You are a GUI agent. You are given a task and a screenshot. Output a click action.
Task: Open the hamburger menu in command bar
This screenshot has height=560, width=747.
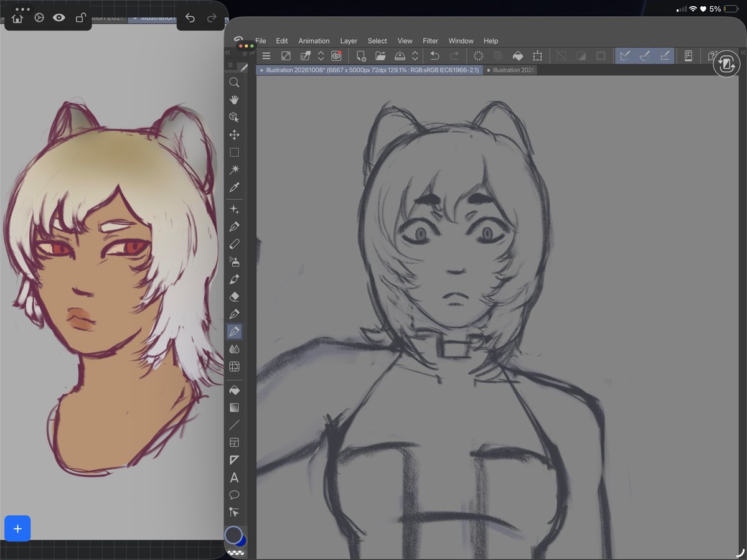(x=266, y=56)
